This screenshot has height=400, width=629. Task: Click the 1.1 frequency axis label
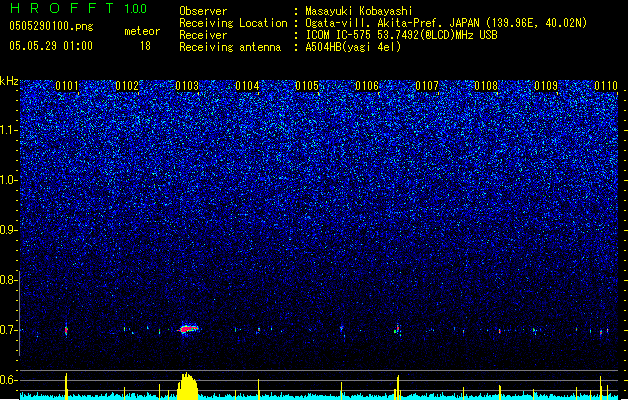9,130
